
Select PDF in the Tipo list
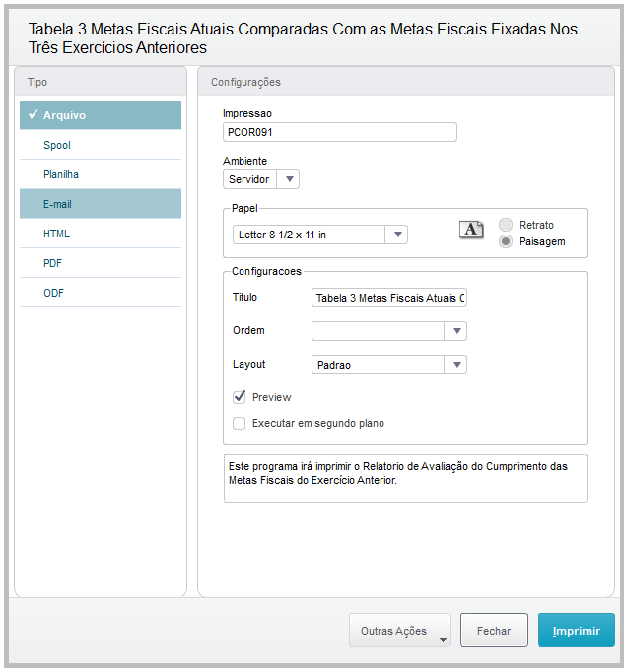[53, 263]
